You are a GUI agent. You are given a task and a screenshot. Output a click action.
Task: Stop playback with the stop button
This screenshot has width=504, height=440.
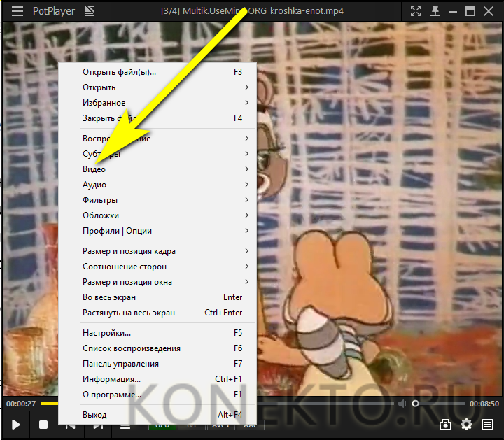43,425
